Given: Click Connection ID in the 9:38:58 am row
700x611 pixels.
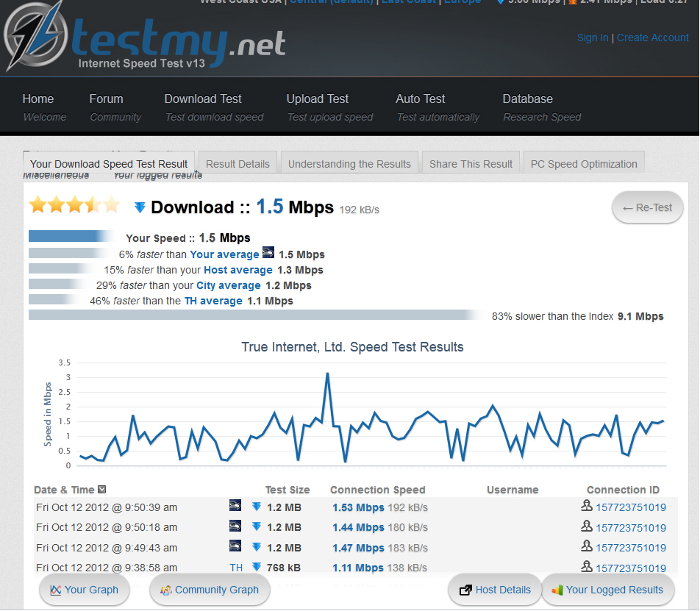Looking at the screenshot, I should pos(631,568).
